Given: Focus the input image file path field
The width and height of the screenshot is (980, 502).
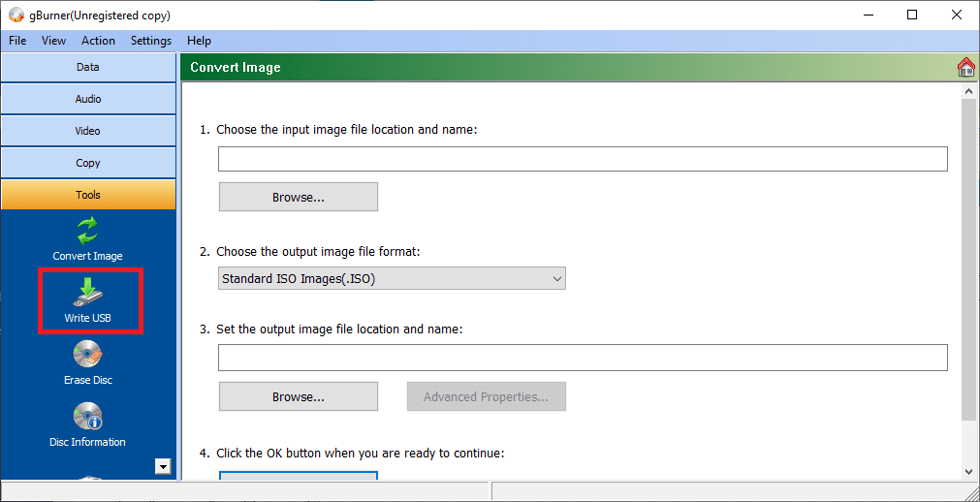Looking at the screenshot, I should pos(583,159).
